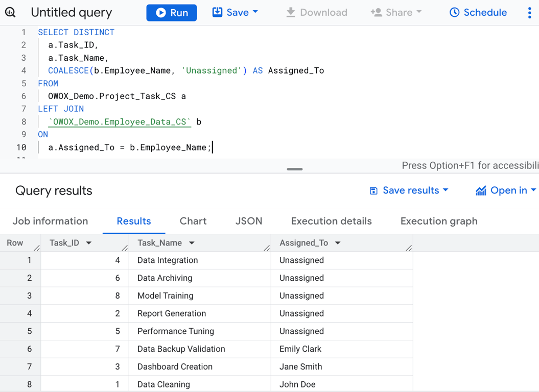Select the Data Backup Validation cell
539x392 pixels.
pos(200,349)
